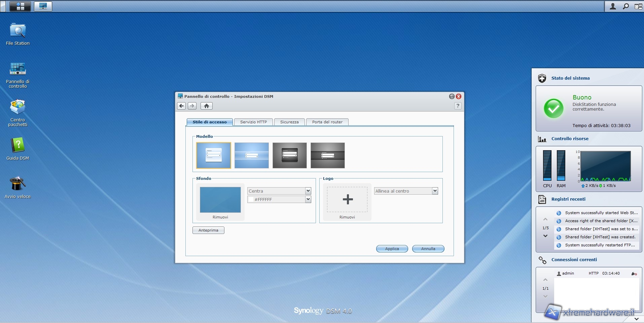Click the blue background image preview

(x=220, y=200)
